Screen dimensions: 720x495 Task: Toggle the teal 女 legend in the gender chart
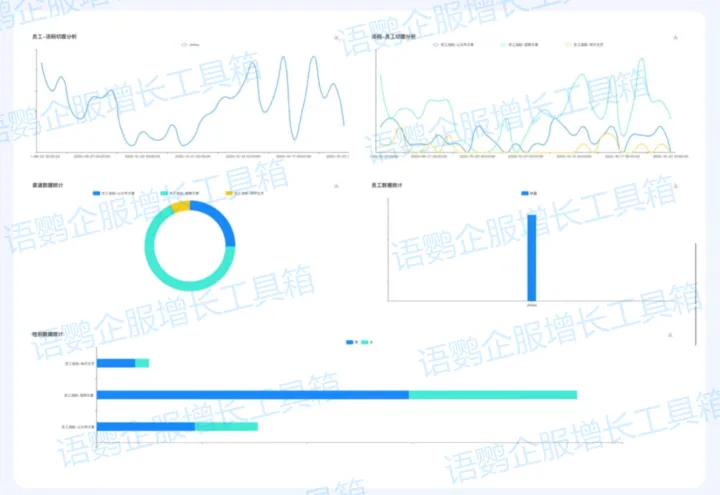(367, 342)
